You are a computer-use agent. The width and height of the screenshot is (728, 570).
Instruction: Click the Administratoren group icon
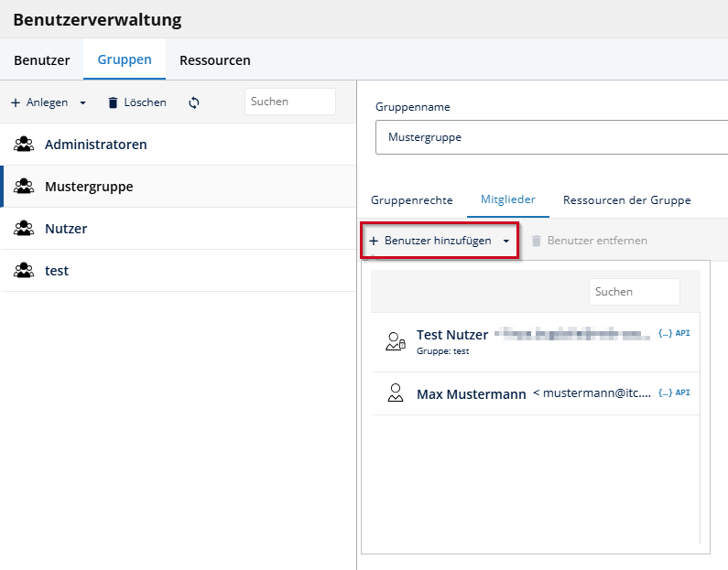pos(24,145)
